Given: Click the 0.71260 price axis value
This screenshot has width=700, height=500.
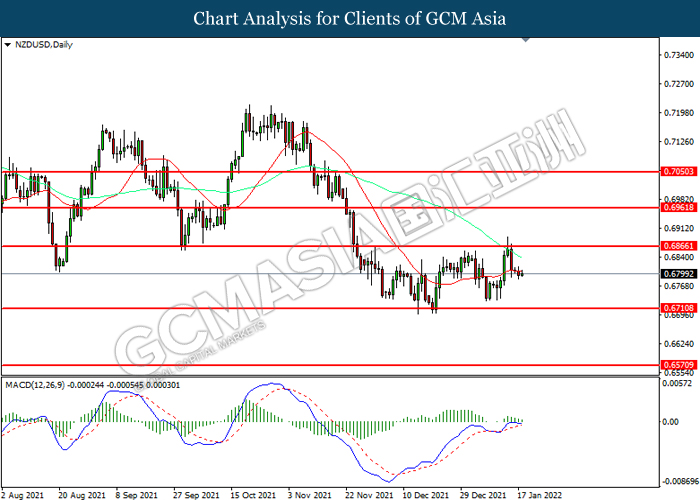Looking at the screenshot, I should (679, 142).
